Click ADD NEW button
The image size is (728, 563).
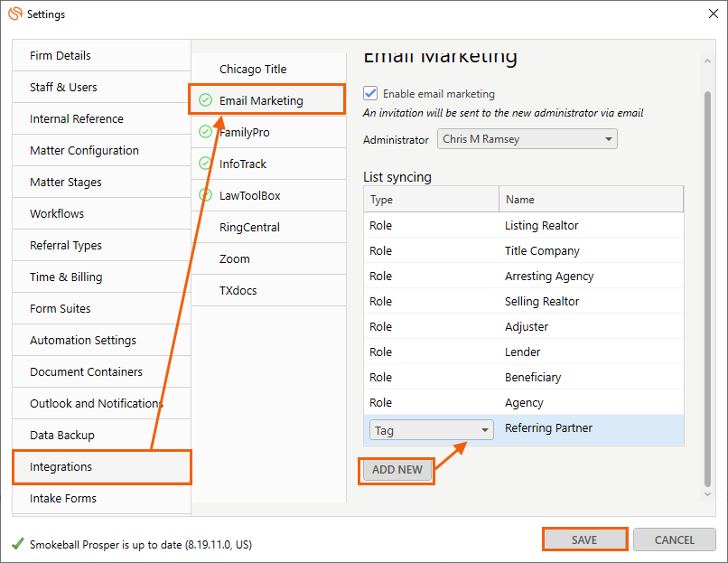point(397,470)
